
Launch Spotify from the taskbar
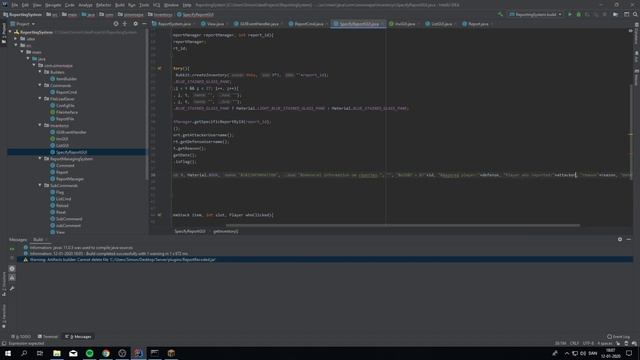click(x=89, y=353)
